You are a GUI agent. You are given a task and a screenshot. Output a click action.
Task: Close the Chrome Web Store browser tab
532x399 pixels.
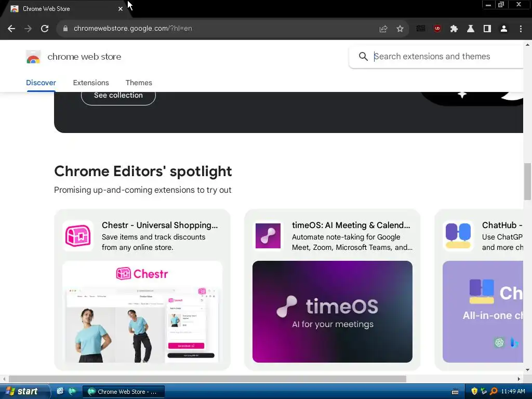pos(121,9)
